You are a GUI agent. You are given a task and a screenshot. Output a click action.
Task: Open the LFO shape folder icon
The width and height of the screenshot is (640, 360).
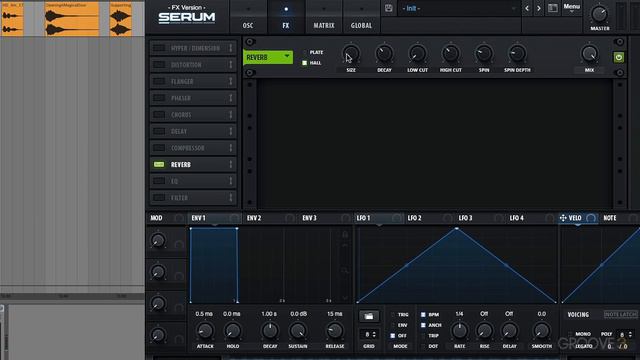tap(369, 316)
